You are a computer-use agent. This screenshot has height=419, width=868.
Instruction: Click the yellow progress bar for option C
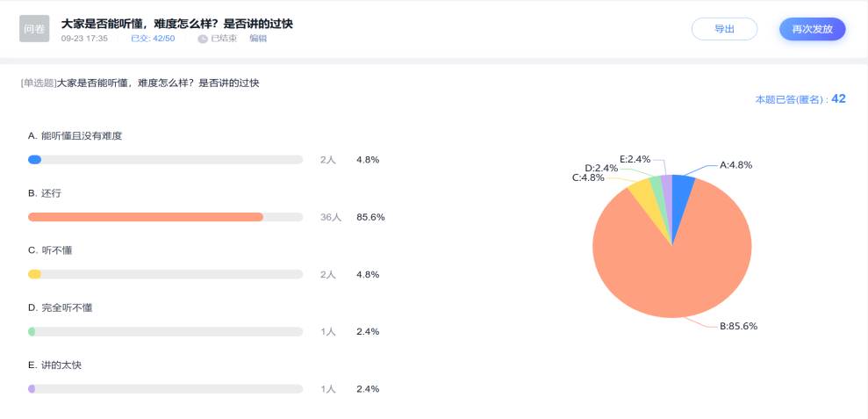(35, 274)
